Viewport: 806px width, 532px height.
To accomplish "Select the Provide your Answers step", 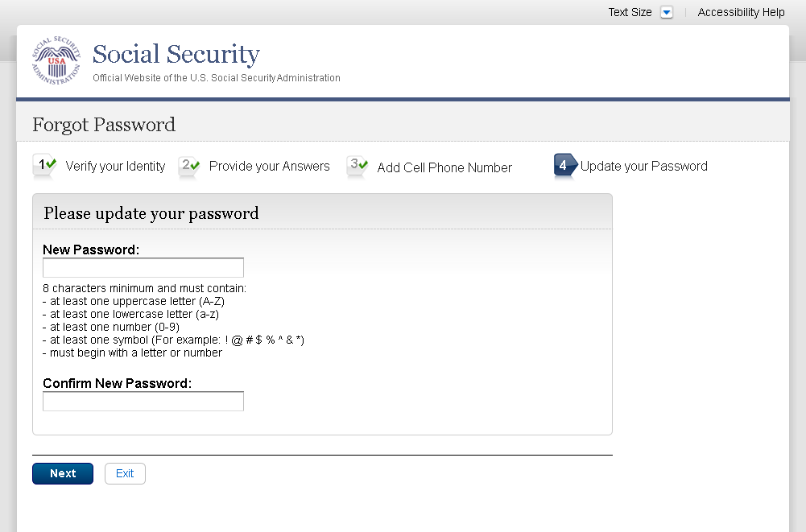I will 269,167.
